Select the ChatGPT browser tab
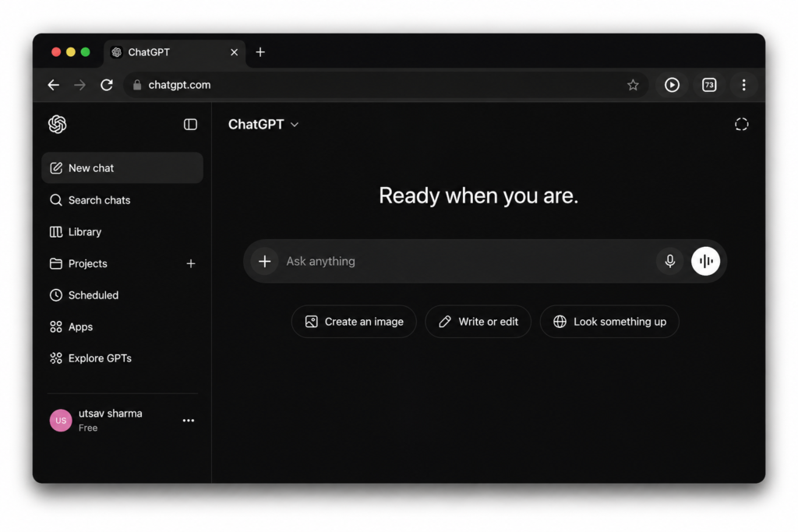798x532 pixels. (x=175, y=52)
